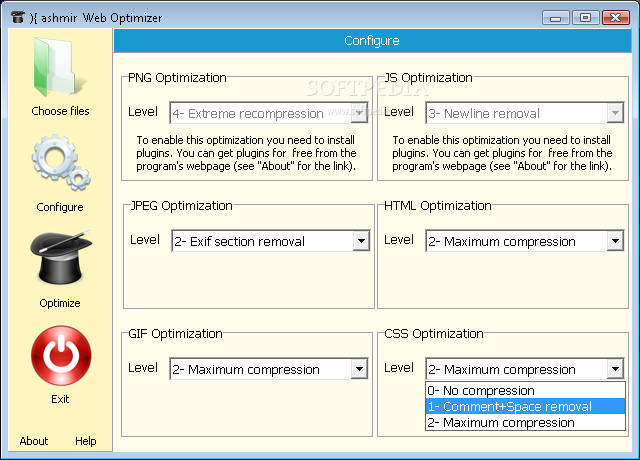The width and height of the screenshot is (640, 460).
Task: Maximize the Web Optimizer window
Action: click(585, 17)
